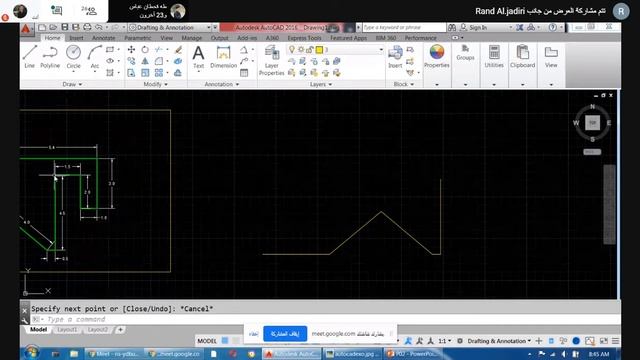Screen dimensions: 640x360
Task: Click the blue stop sharing button
Action: (x=285, y=333)
